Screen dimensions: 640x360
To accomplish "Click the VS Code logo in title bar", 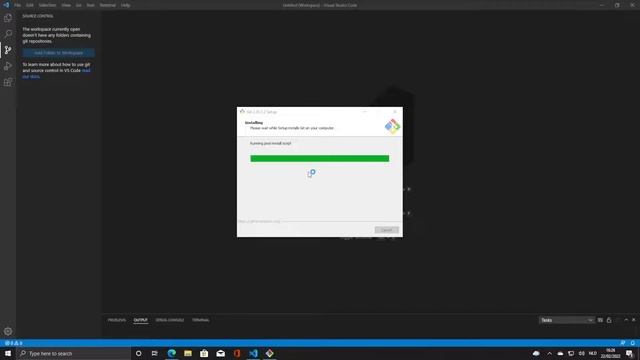I will coord(6,5).
